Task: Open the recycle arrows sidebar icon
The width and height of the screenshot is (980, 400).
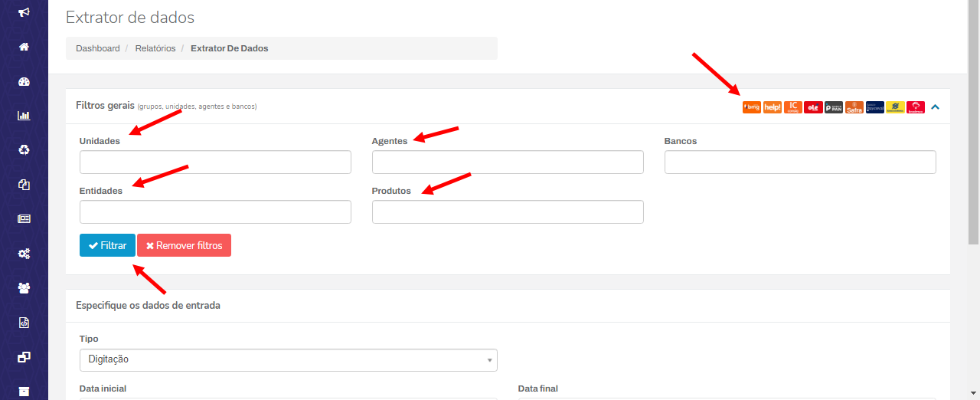Action: tap(24, 150)
